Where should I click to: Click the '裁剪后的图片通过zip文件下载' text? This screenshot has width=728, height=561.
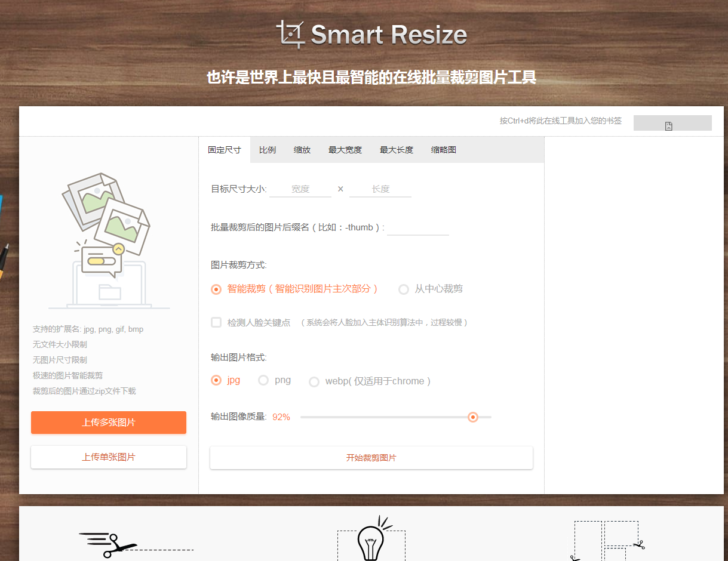pos(84,391)
